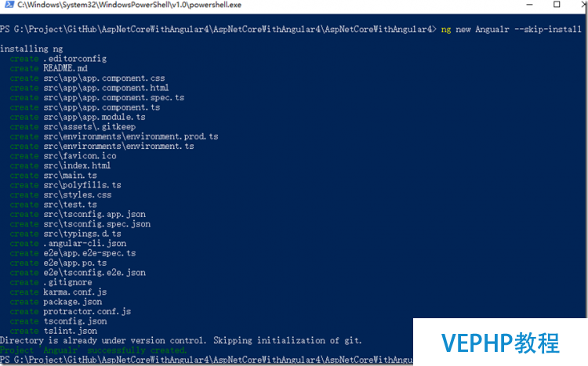
Task: Click the 'src\environments\environment.prod.ts' line
Action: coord(114,136)
